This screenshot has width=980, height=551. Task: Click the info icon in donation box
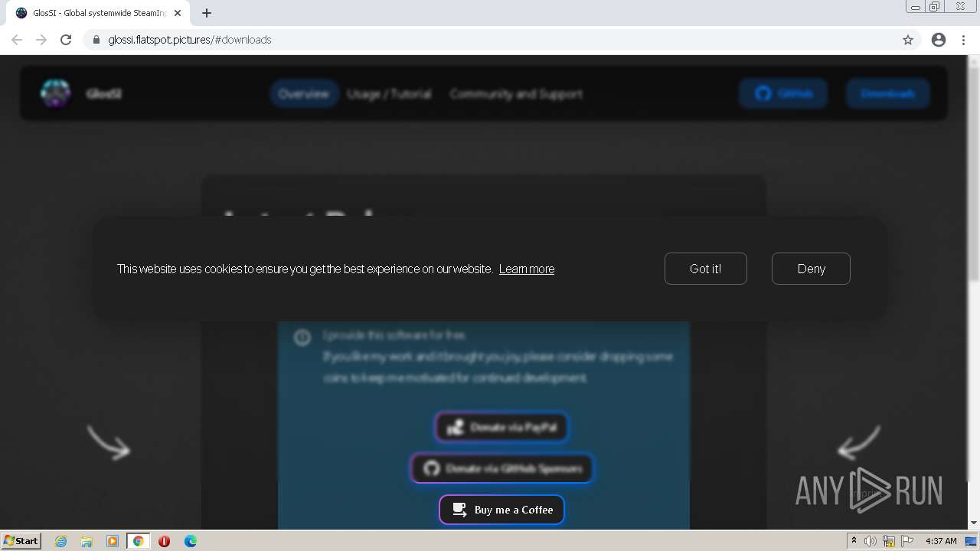[302, 337]
